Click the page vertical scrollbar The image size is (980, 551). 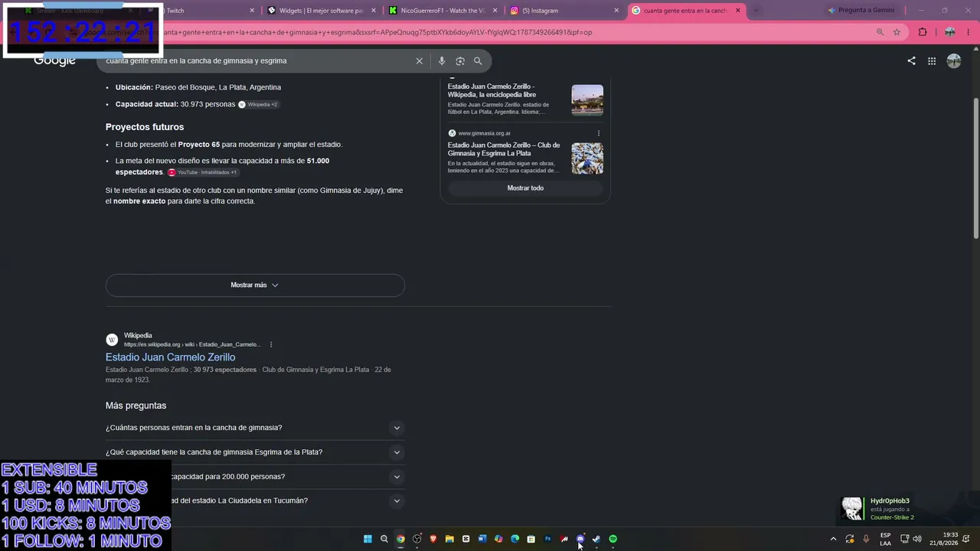(976, 168)
